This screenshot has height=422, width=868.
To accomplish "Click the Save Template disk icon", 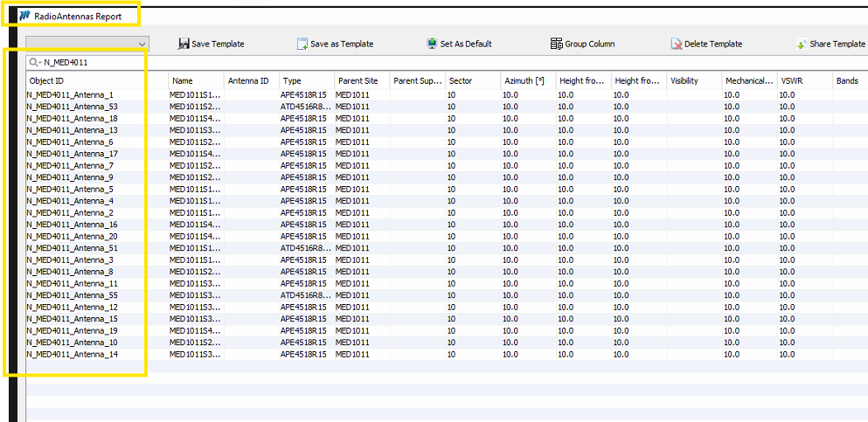I will [x=184, y=44].
